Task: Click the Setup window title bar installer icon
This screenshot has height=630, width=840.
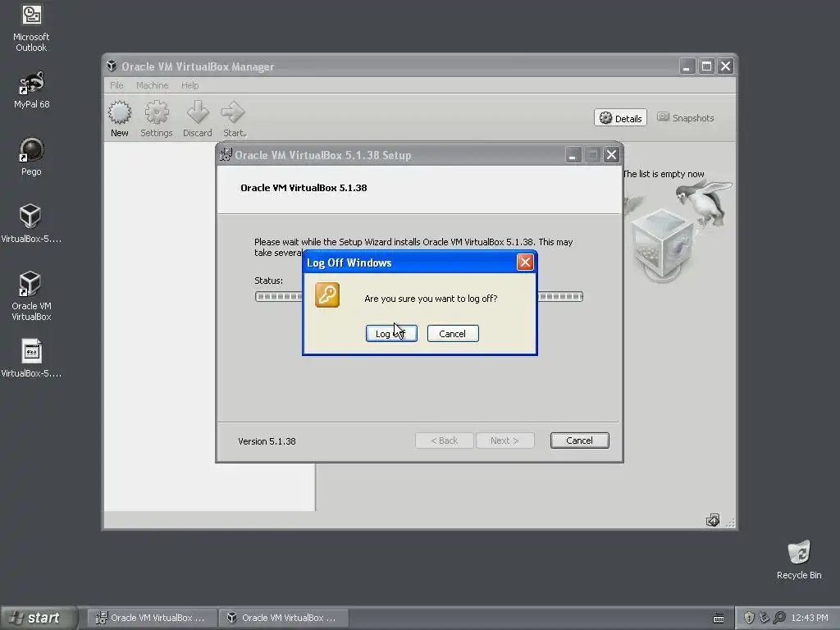Action: pos(226,155)
